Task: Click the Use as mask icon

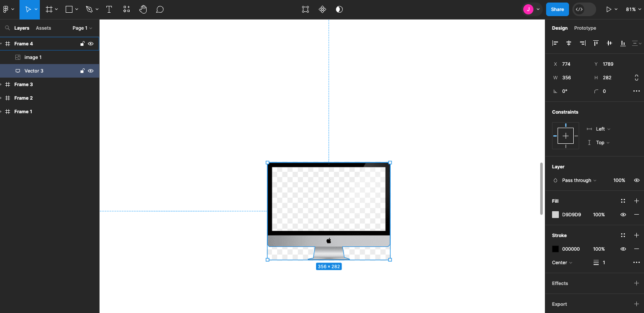Action: (x=339, y=9)
